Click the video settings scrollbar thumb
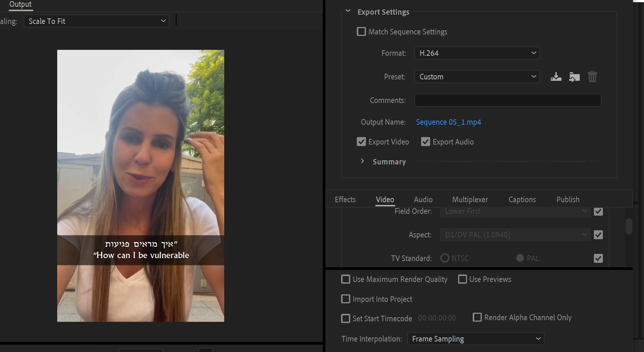 point(629,226)
